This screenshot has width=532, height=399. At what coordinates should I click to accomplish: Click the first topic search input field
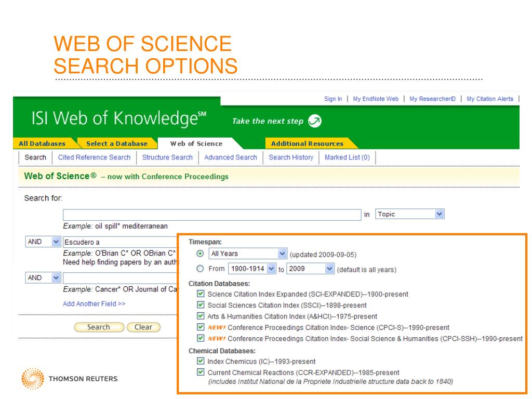(x=212, y=215)
